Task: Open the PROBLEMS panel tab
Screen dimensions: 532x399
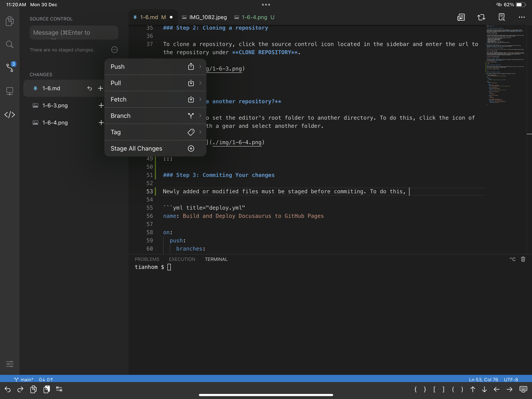Action: (x=147, y=259)
